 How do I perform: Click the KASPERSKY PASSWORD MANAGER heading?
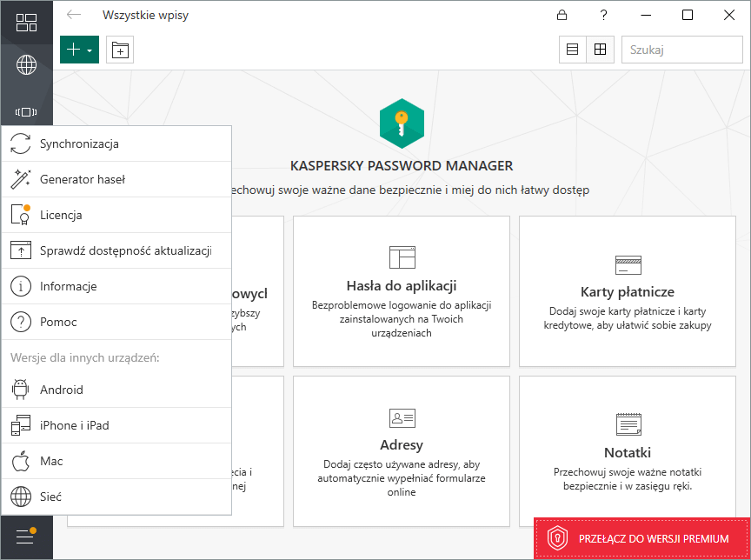(402, 166)
